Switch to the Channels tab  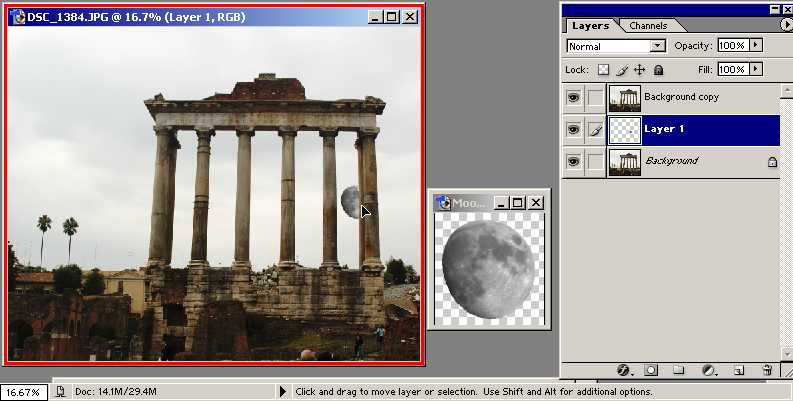648,25
